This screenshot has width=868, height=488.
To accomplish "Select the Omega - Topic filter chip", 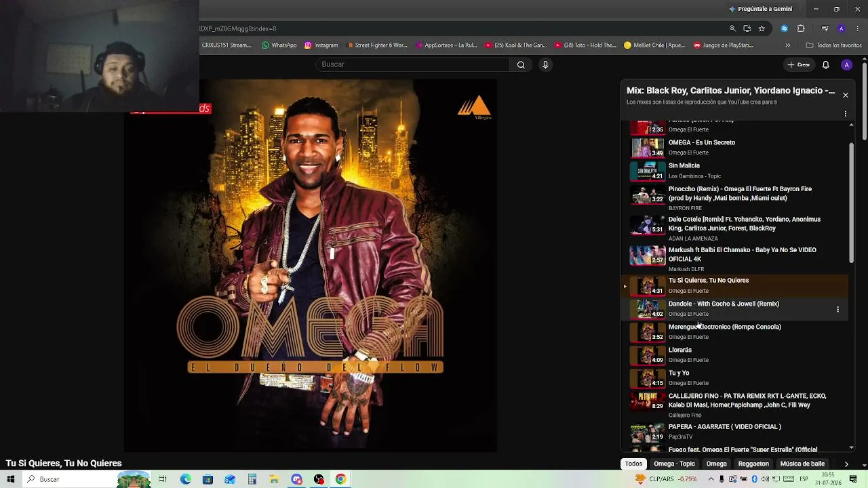I will point(674,464).
